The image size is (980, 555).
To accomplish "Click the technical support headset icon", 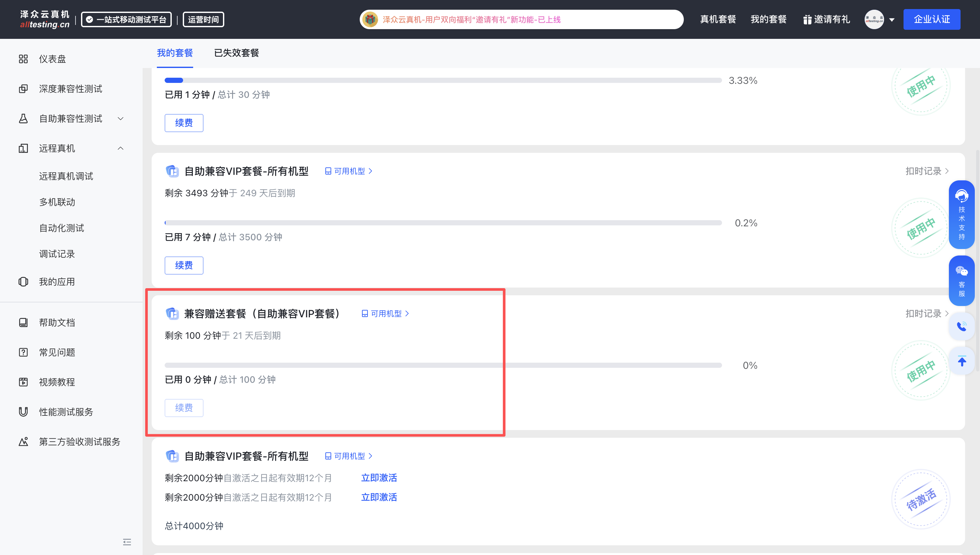I will 961,196.
